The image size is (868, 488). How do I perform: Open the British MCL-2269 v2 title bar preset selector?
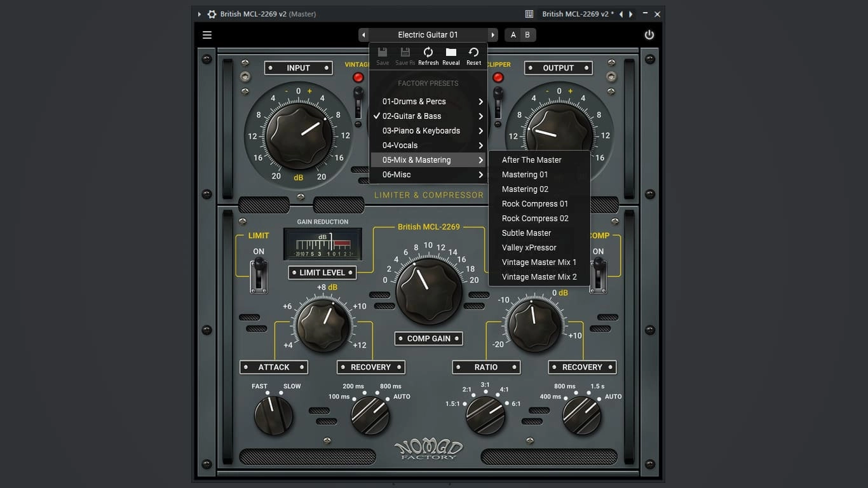(x=578, y=14)
